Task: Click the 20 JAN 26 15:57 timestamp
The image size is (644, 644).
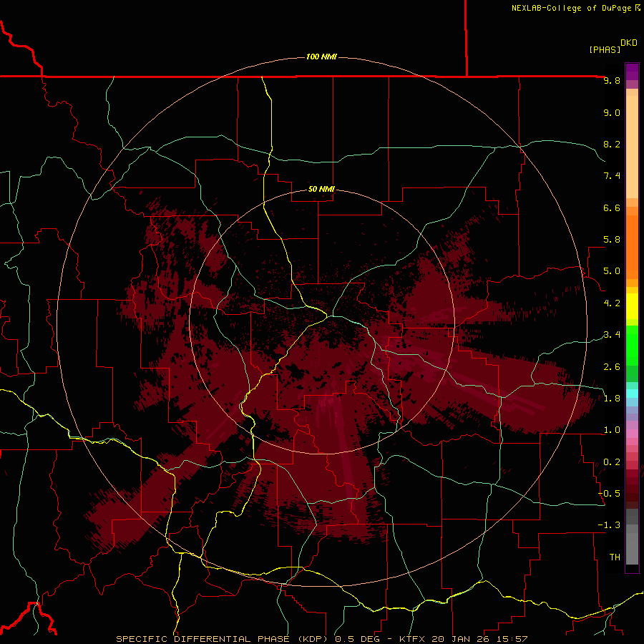Action: click(479, 639)
